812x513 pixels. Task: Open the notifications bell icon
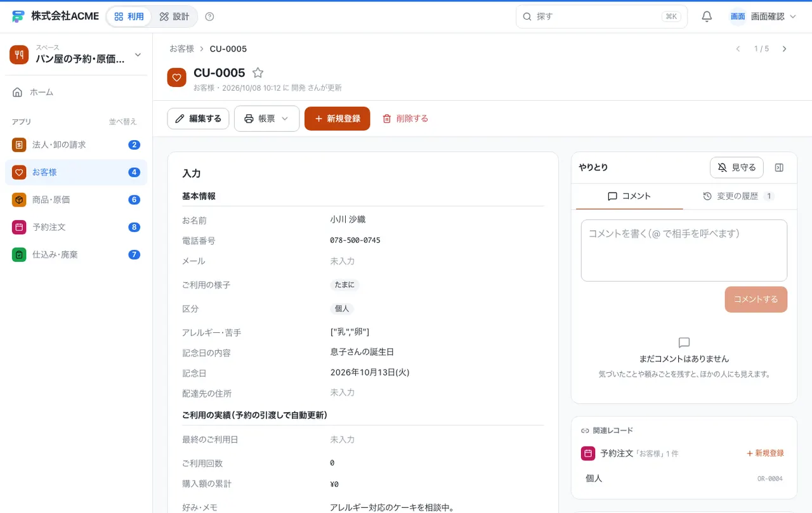coord(707,16)
